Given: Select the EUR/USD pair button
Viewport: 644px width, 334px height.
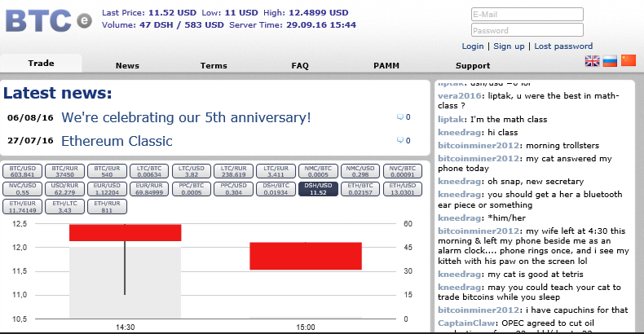Looking at the screenshot, I should [107, 189].
